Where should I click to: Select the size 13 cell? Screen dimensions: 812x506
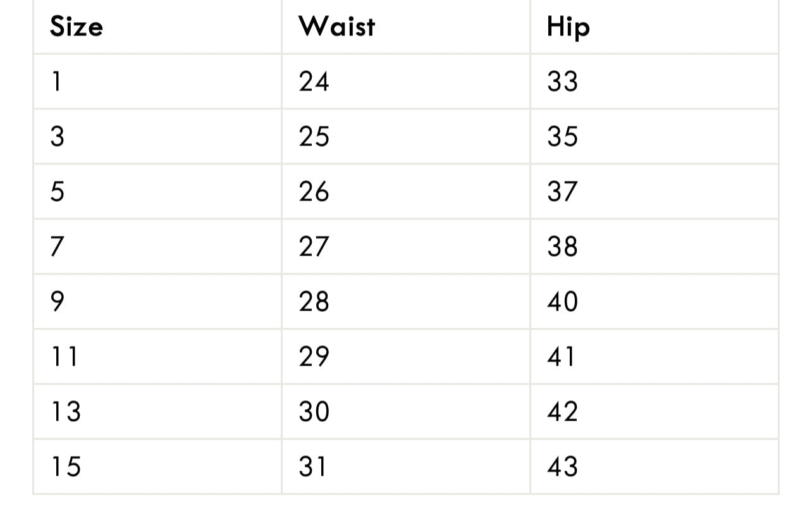pyautogui.click(x=66, y=411)
